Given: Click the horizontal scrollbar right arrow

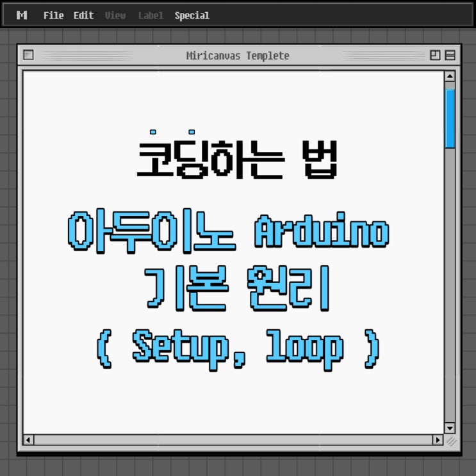Looking at the screenshot, I should (438, 440).
